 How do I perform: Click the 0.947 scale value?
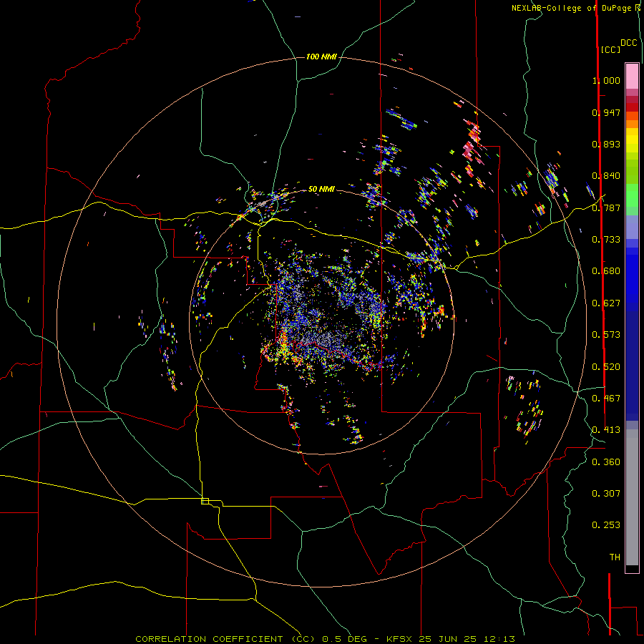606,112
